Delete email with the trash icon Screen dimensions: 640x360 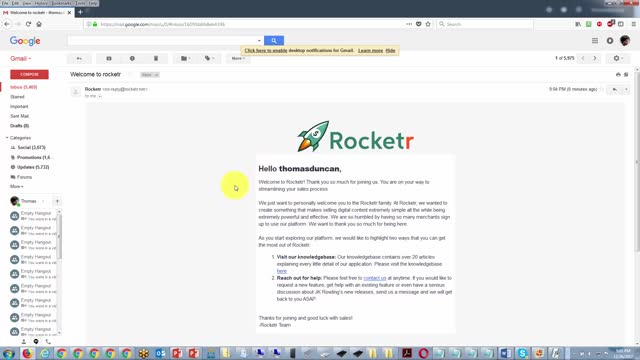(156, 58)
